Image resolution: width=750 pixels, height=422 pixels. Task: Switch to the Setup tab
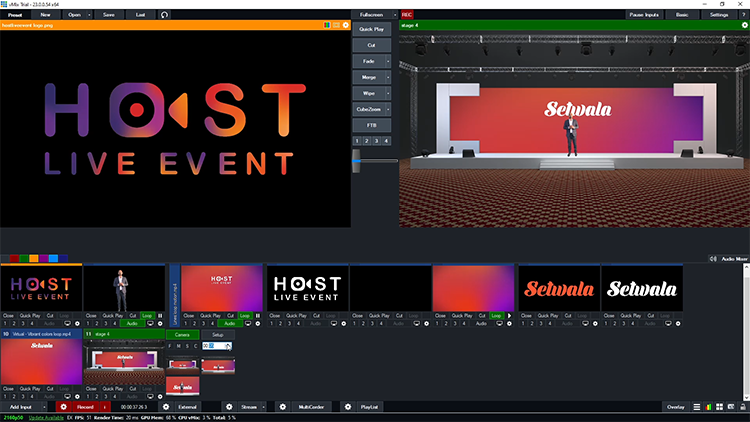[217, 335]
